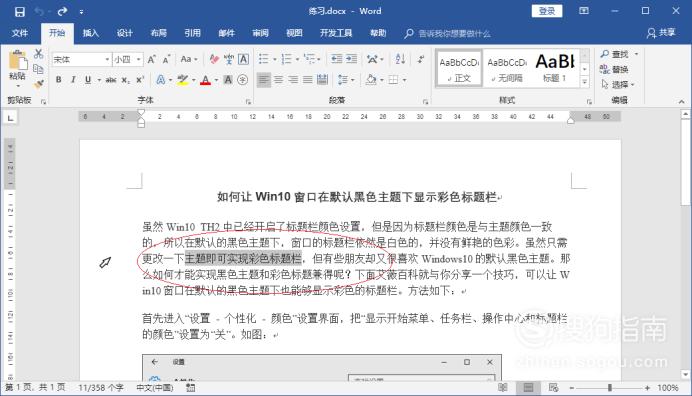Toggle superscript formatting

pos(140,80)
